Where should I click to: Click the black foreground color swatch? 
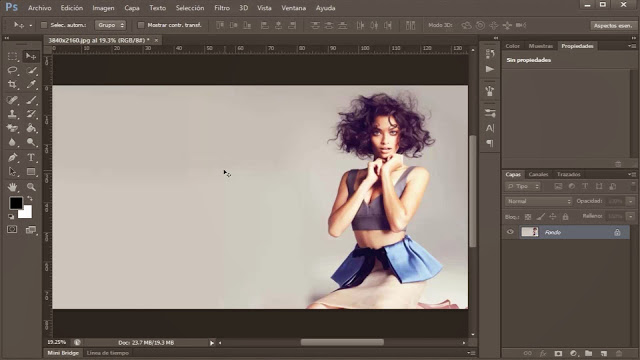click(x=16, y=203)
